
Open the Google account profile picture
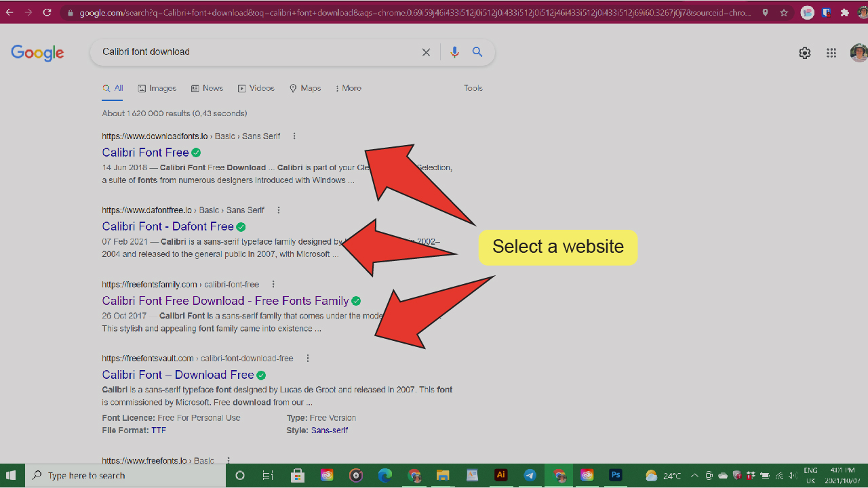[859, 53]
